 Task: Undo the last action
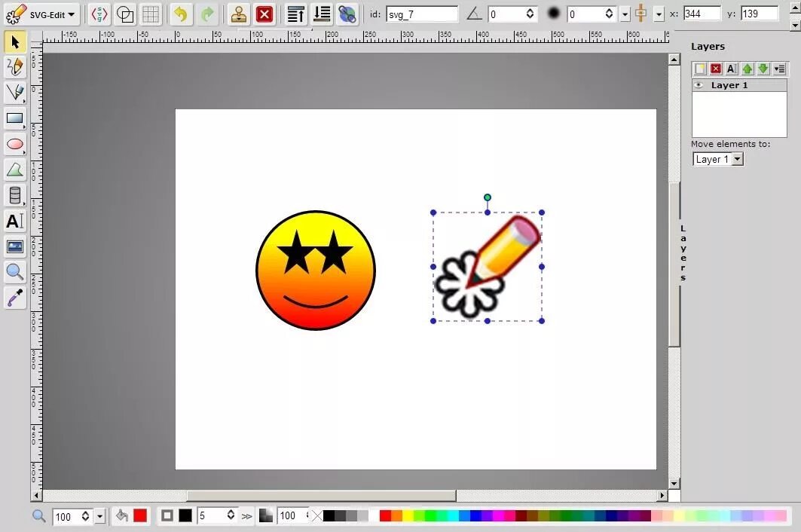(x=181, y=14)
